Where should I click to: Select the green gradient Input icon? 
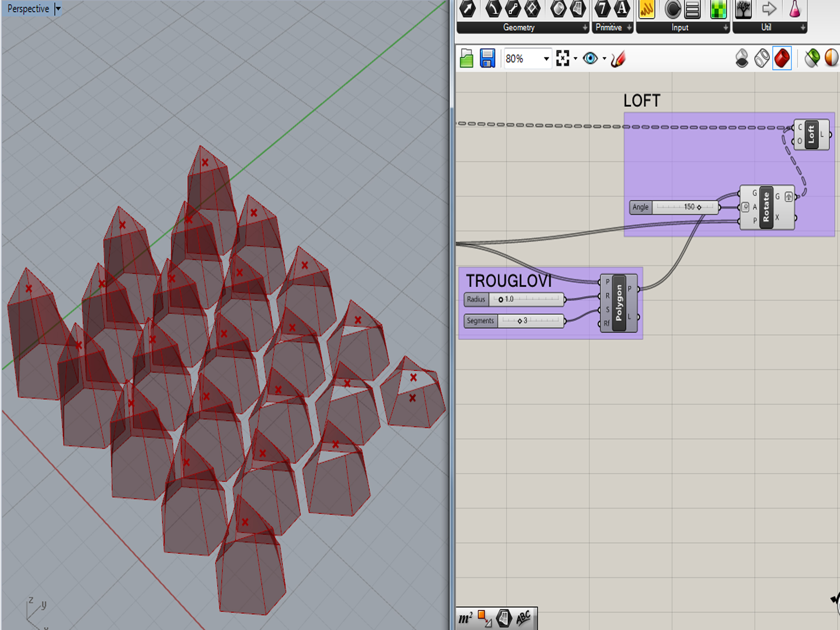tap(718, 9)
